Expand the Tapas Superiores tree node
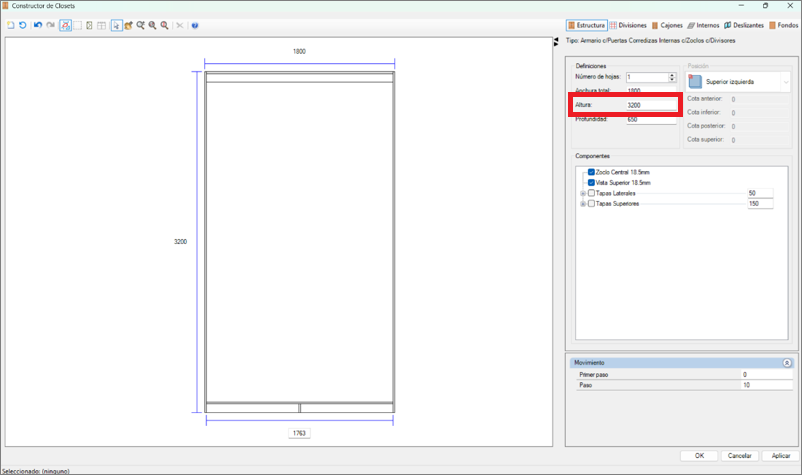Viewport: 802px width, 475px height. pyautogui.click(x=583, y=203)
